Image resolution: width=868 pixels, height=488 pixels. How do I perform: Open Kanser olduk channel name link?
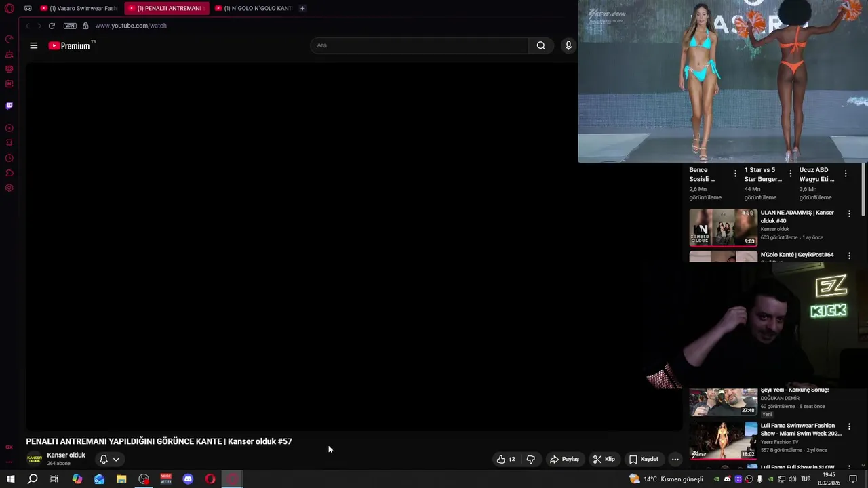point(66,455)
